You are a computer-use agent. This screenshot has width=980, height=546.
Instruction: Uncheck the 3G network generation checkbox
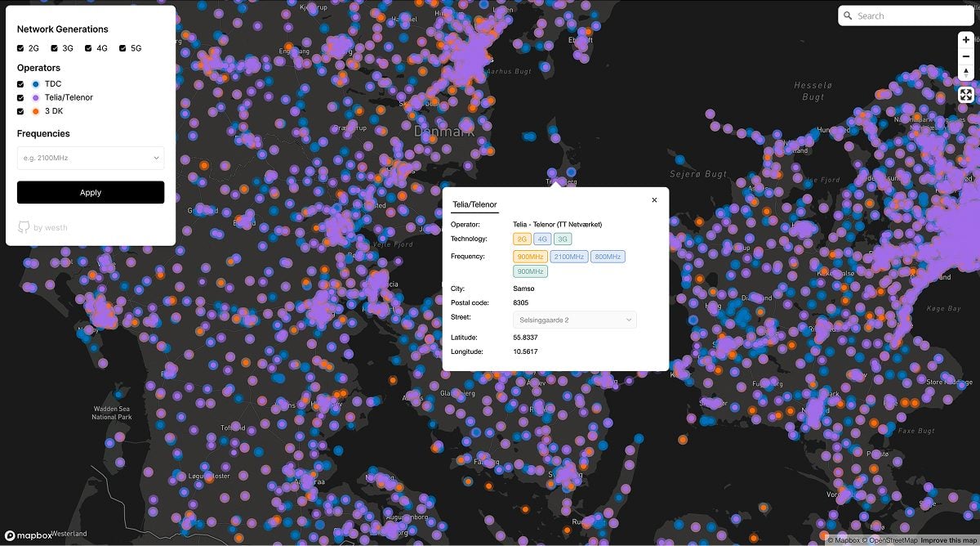tap(55, 48)
